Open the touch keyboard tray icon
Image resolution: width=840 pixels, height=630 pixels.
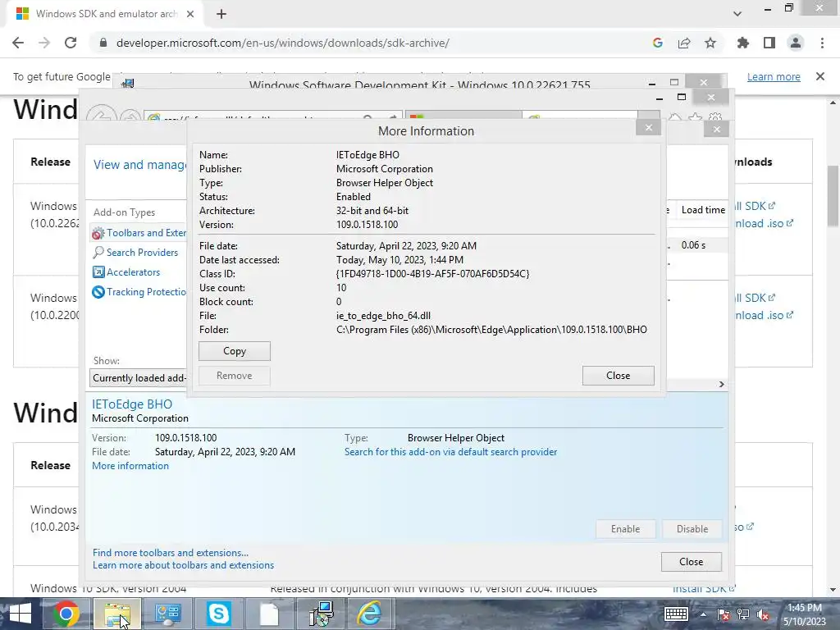676,614
